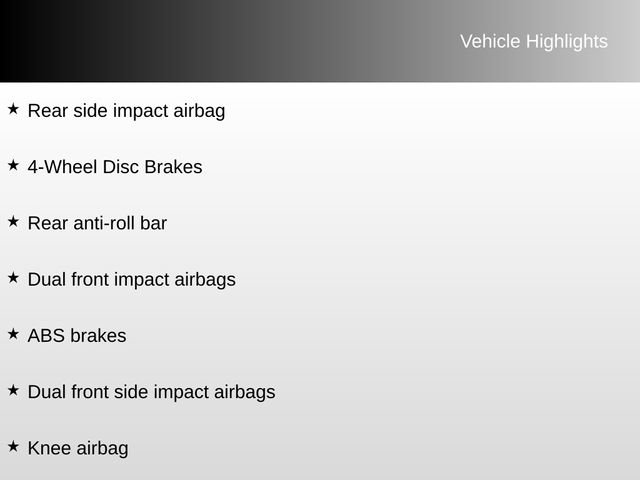Select the ABS brakes list entry
The height and width of the screenshot is (480, 640).
tap(77, 336)
